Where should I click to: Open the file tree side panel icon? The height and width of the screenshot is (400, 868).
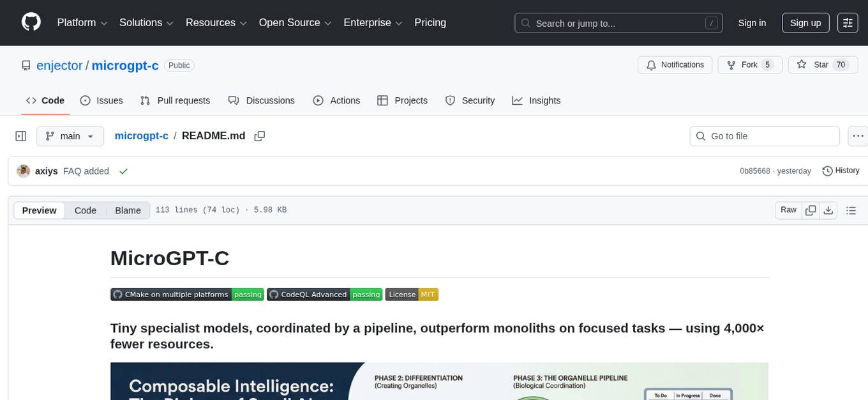20,135
